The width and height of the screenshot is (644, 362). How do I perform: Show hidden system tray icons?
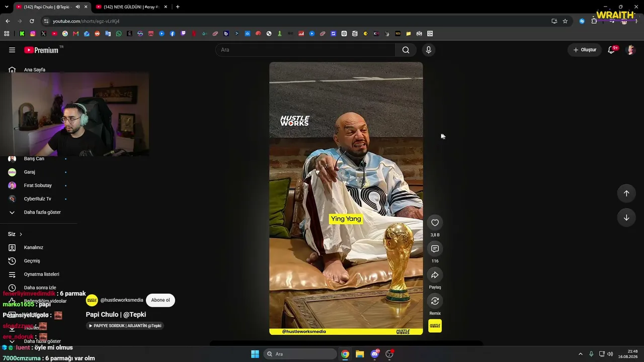pyautogui.click(x=580, y=354)
